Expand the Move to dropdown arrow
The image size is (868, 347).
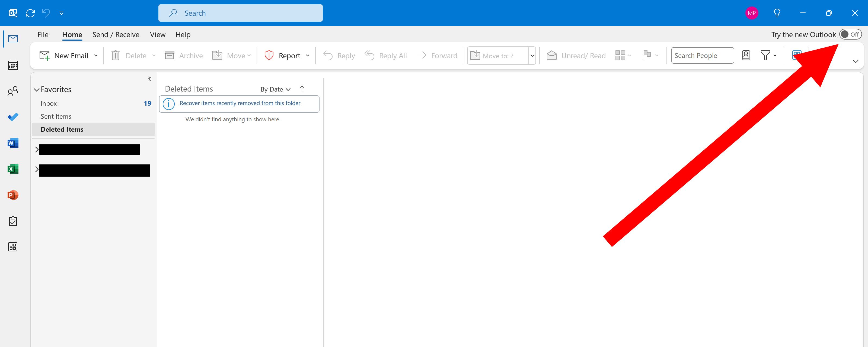(x=530, y=55)
